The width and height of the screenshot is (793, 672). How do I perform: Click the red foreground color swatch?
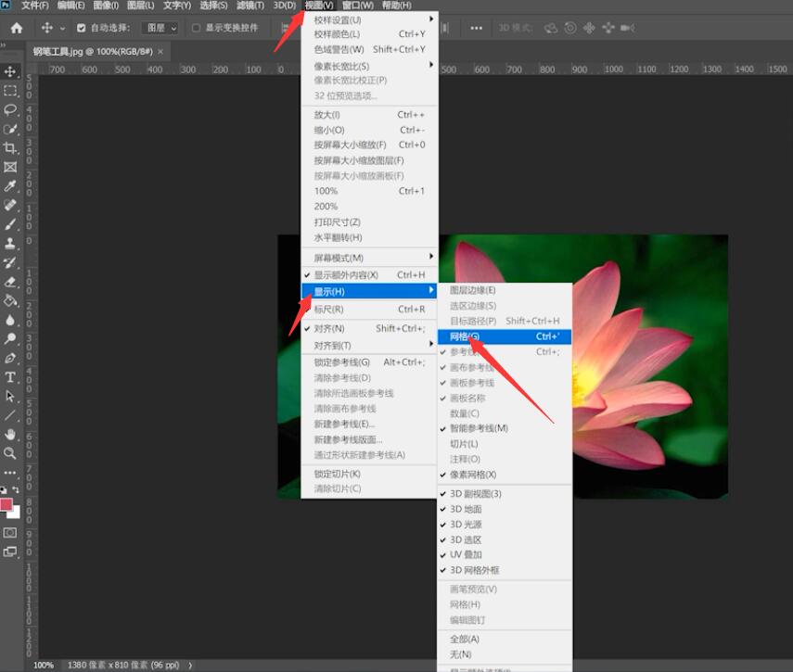pyautogui.click(x=6, y=503)
